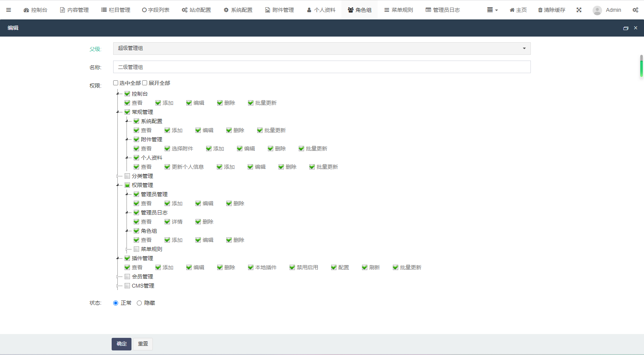This screenshot has height=355, width=644.
Task: Open the list menu icon dropdown
Action: pos(492,10)
